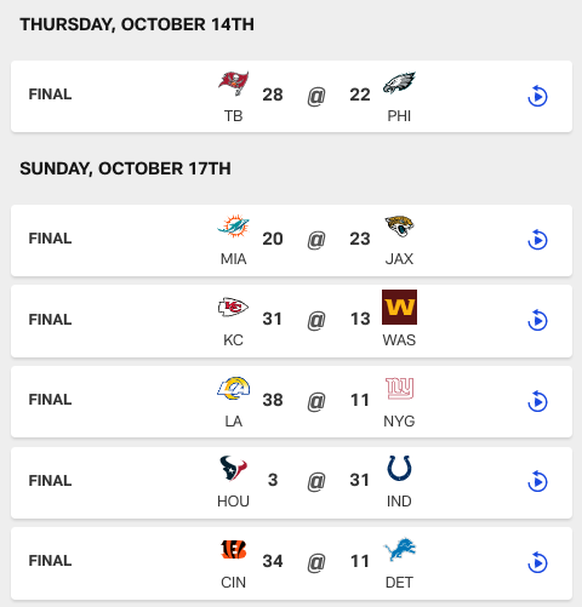
Task: Open replay for CIN at DET game
Action: [x=537, y=562]
